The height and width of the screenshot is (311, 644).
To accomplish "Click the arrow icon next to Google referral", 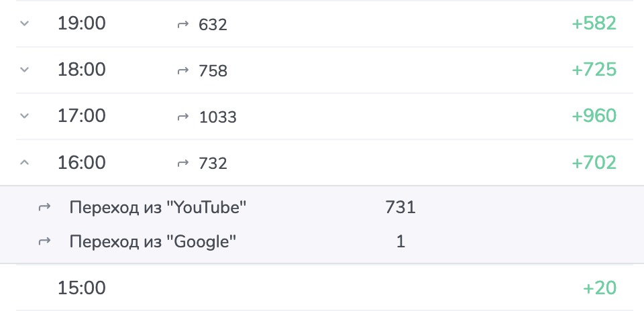I will tap(44, 241).
